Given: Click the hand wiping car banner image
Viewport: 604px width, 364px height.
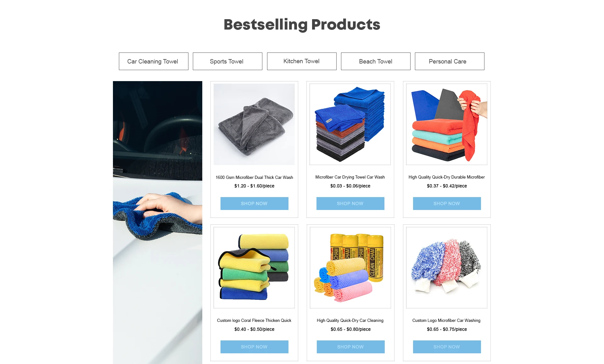Looking at the screenshot, I should pos(158,223).
